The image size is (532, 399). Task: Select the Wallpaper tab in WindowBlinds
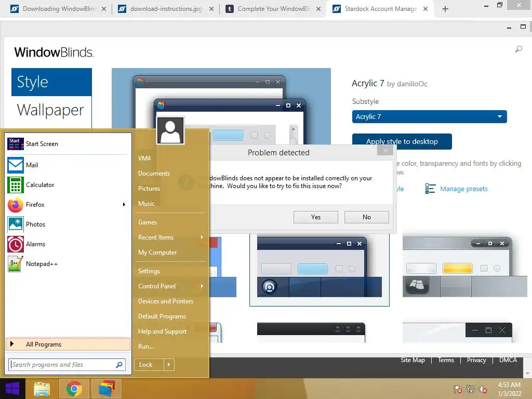click(51, 110)
